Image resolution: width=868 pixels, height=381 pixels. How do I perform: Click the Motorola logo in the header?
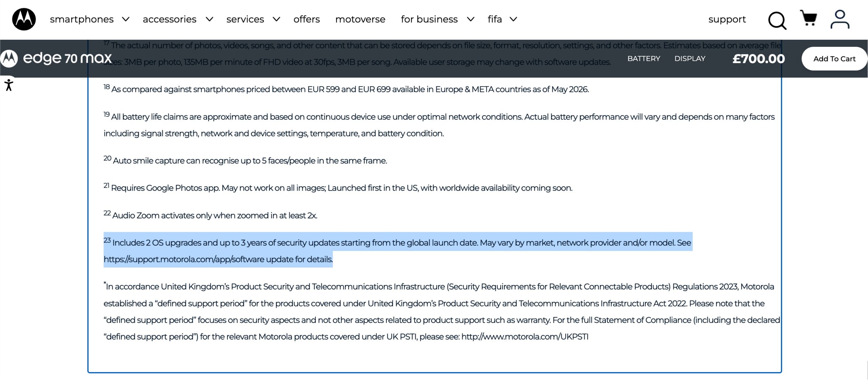pos(24,19)
